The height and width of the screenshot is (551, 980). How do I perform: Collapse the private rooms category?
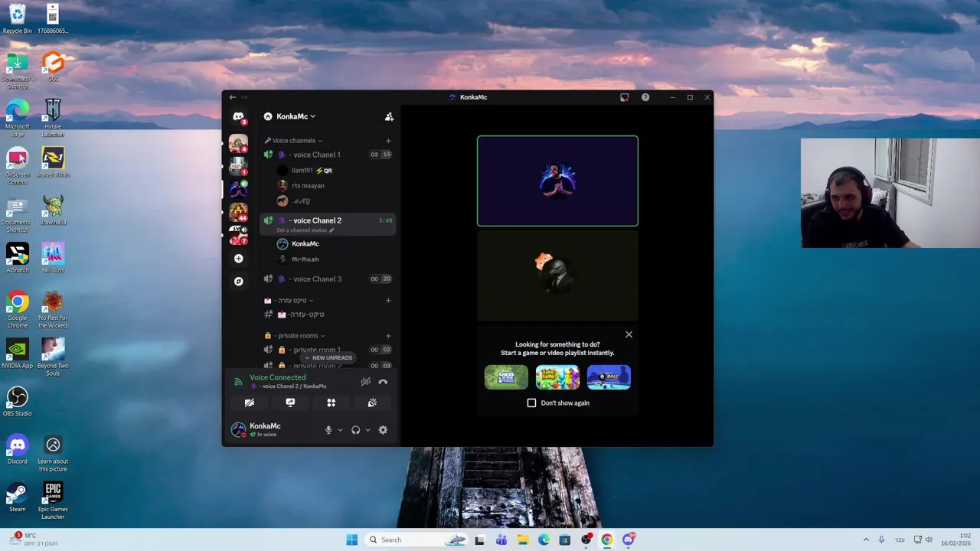click(x=296, y=336)
